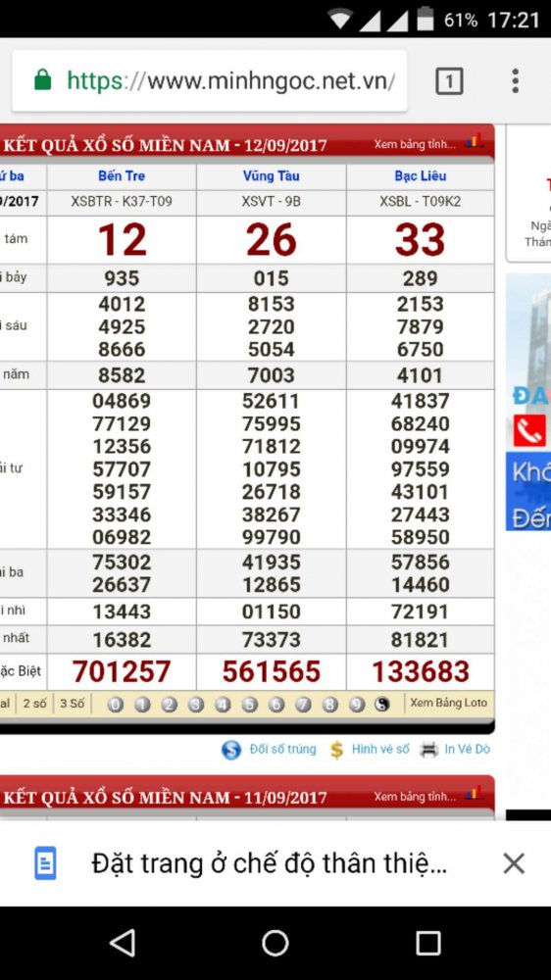Tap the red phone call icon in ad
This screenshot has height=980, width=551.
(529, 430)
